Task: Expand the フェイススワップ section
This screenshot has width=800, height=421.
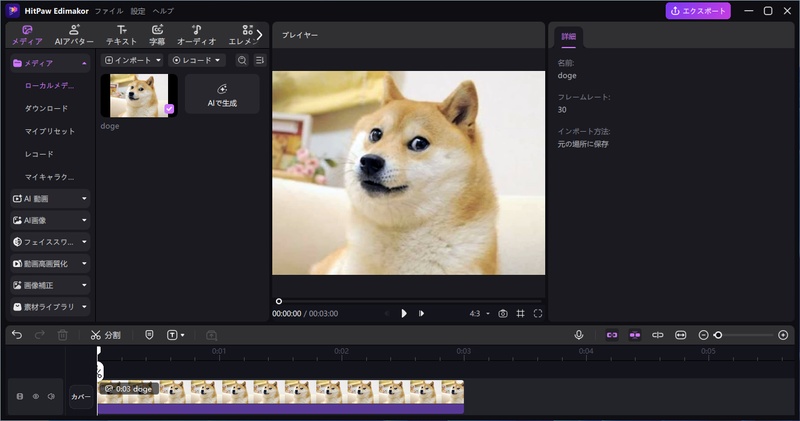Action: [x=50, y=242]
